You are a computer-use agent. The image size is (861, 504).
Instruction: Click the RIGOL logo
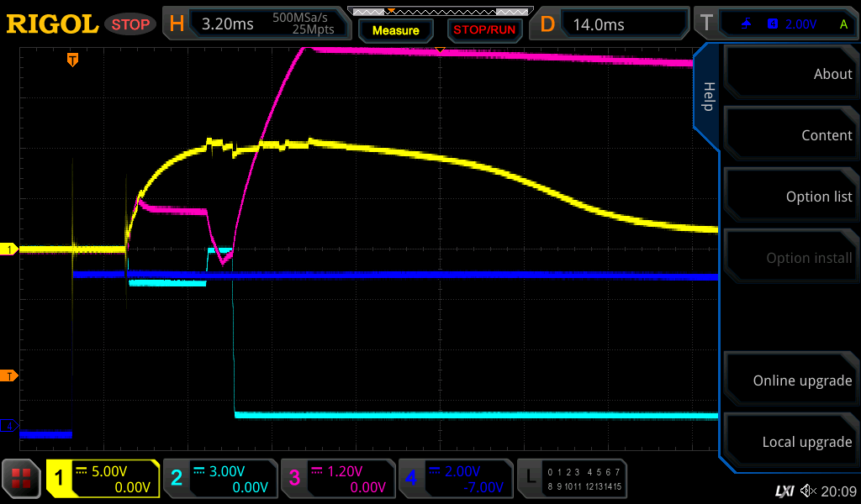click(52, 24)
